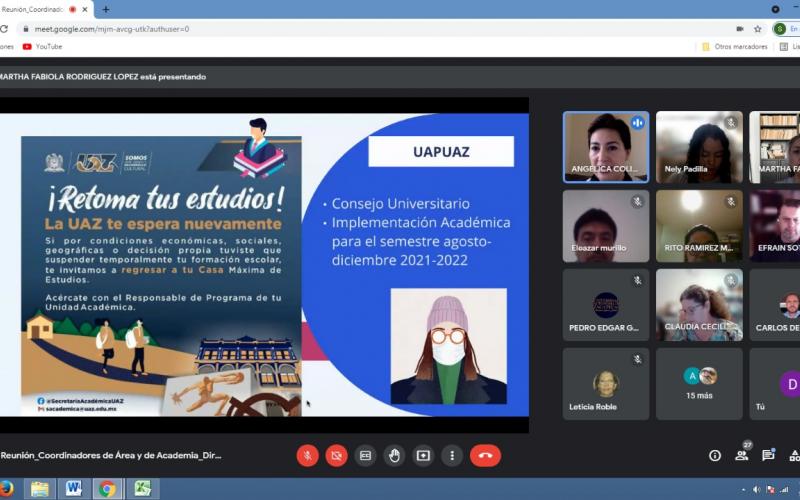Select the Nely Padilla video tile
The image size is (800, 500).
(x=699, y=147)
